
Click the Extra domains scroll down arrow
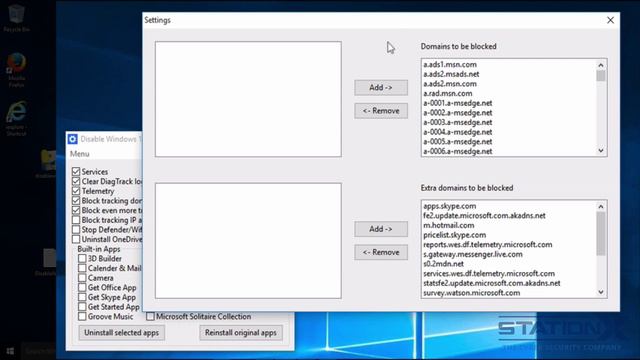601,292
